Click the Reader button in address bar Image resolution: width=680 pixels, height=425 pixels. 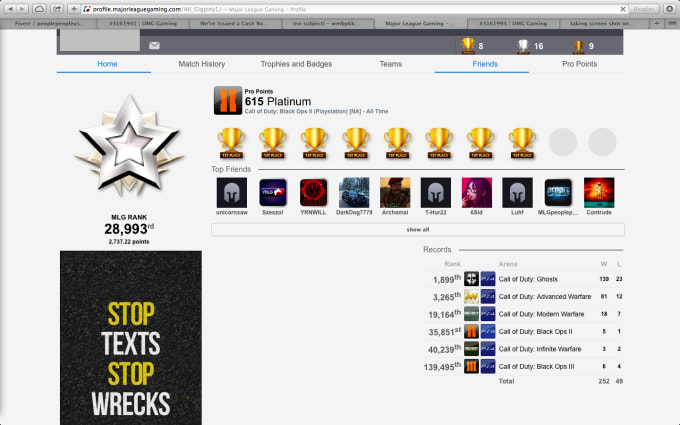pyautogui.click(x=644, y=9)
